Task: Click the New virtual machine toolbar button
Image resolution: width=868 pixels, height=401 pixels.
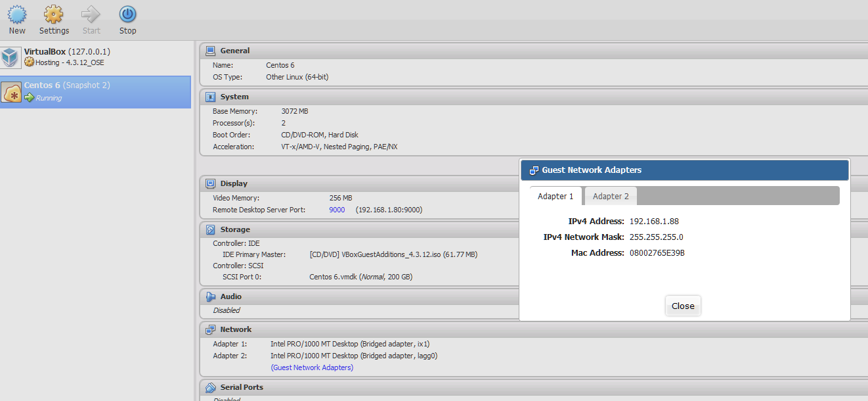Action: coord(17,20)
